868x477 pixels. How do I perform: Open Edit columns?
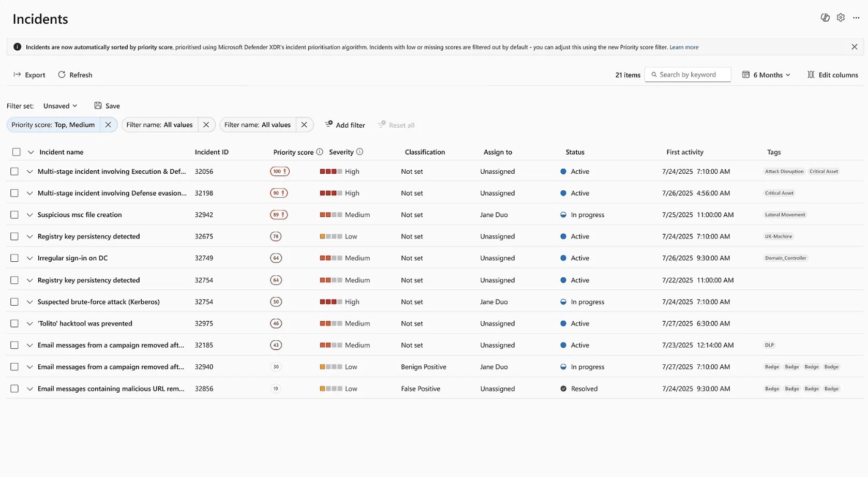pos(833,74)
